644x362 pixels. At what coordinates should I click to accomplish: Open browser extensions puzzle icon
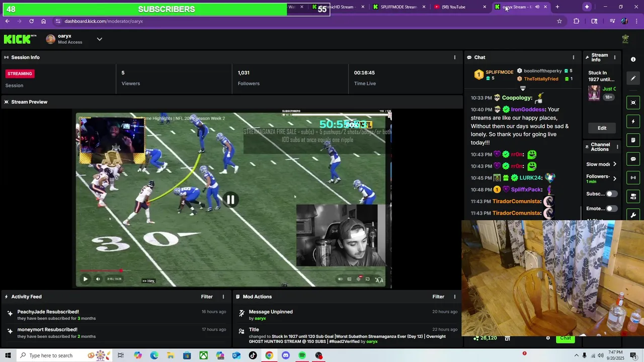coord(576,21)
